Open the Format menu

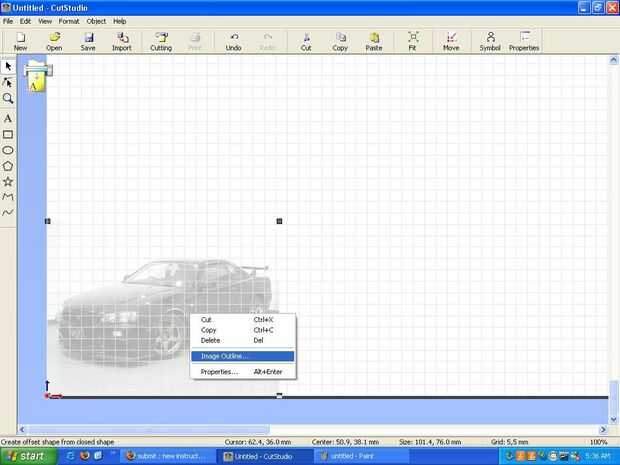(69, 21)
